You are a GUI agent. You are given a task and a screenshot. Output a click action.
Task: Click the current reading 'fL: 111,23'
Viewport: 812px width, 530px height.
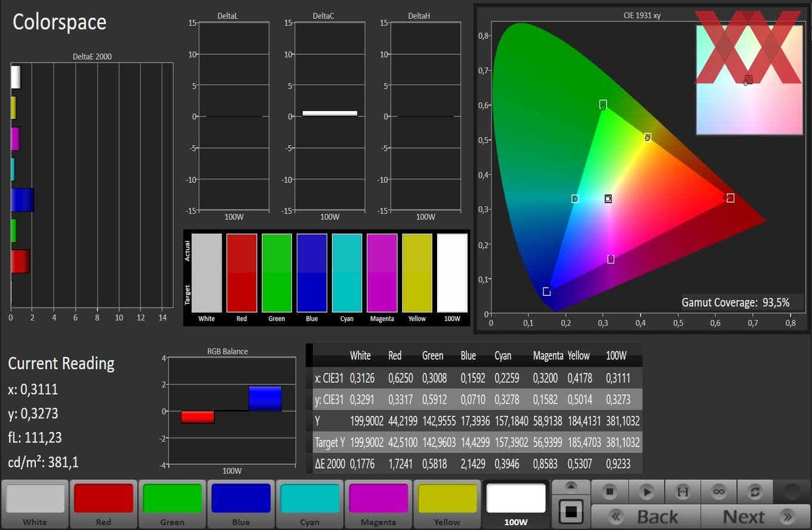pyautogui.click(x=35, y=437)
